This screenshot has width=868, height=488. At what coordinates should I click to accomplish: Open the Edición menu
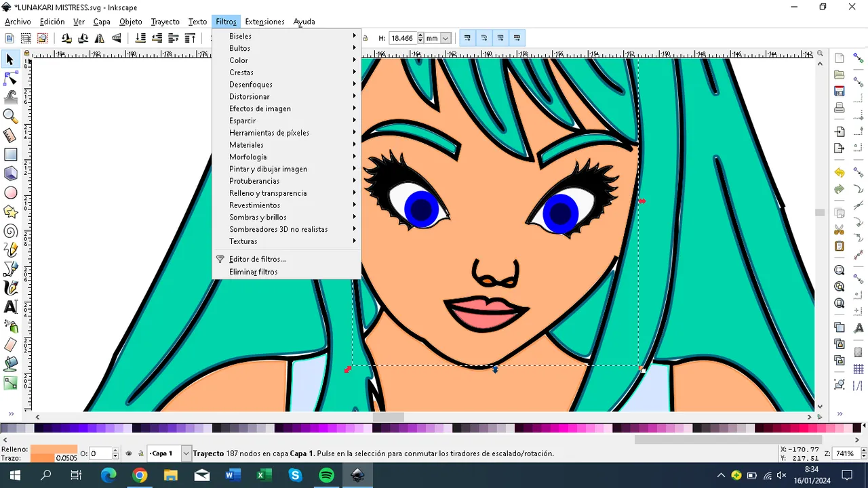pos(52,22)
